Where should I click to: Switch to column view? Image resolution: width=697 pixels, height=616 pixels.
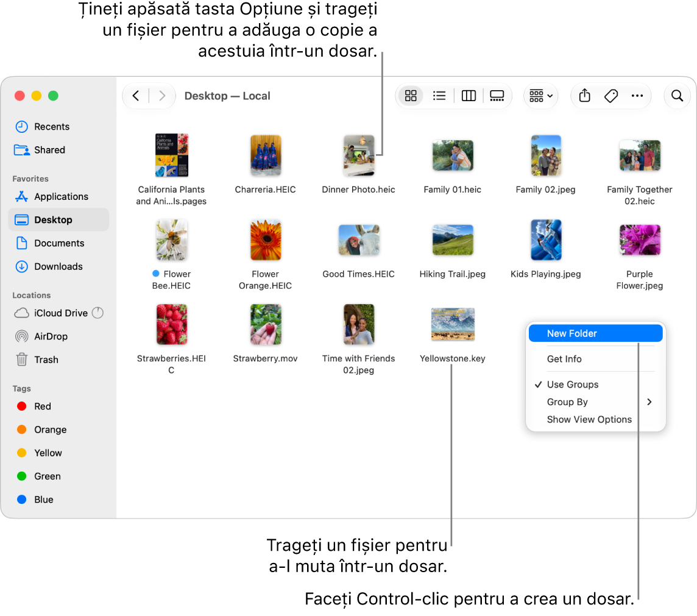[x=469, y=96]
